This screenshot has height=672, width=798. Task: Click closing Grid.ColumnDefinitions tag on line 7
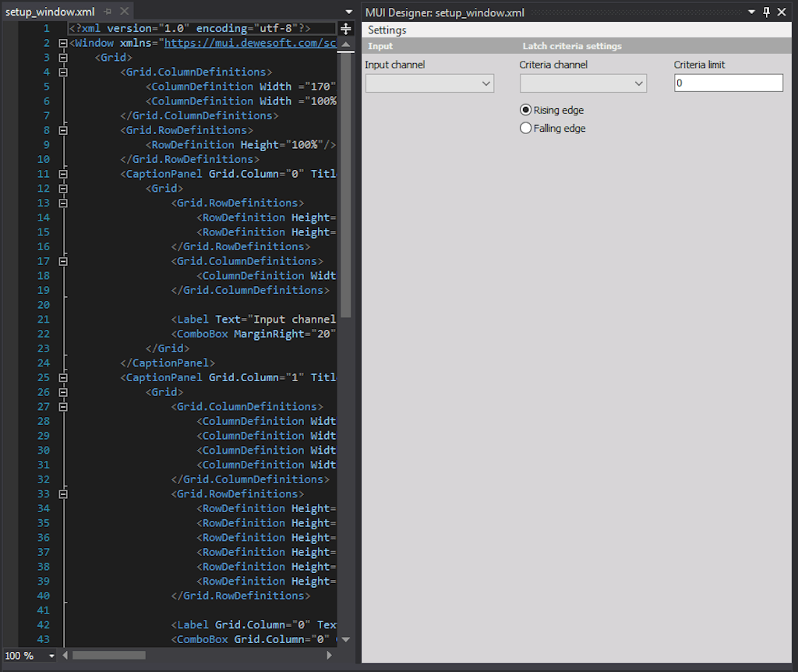tap(199, 116)
